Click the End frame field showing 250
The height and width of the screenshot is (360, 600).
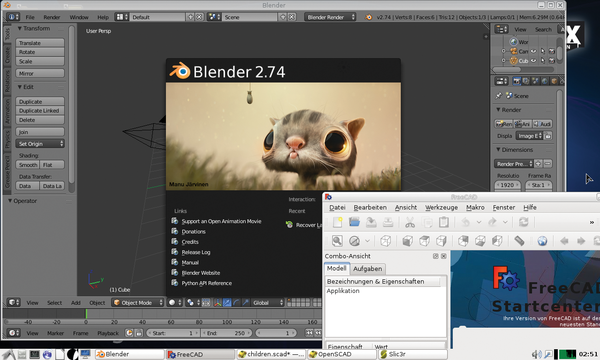226,333
